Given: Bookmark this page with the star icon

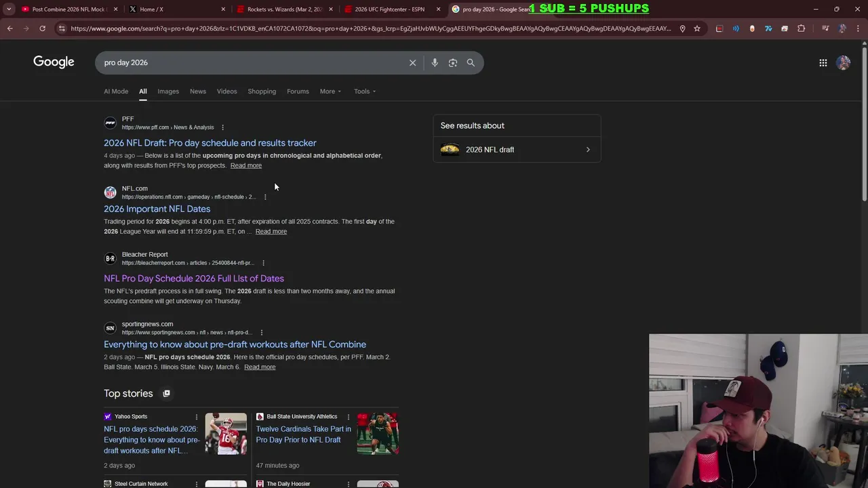Looking at the screenshot, I should (x=697, y=28).
